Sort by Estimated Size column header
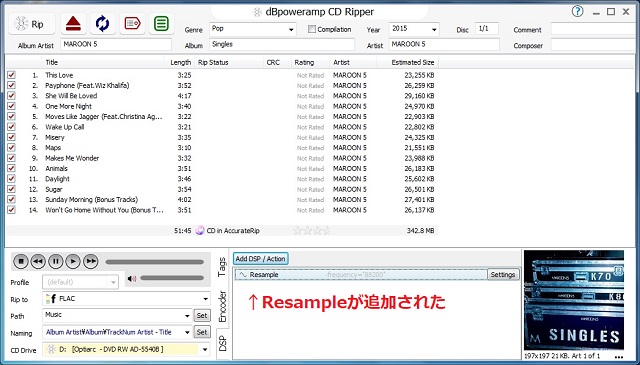Image resolution: width=640 pixels, height=365 pixels. tap(413, 62)
